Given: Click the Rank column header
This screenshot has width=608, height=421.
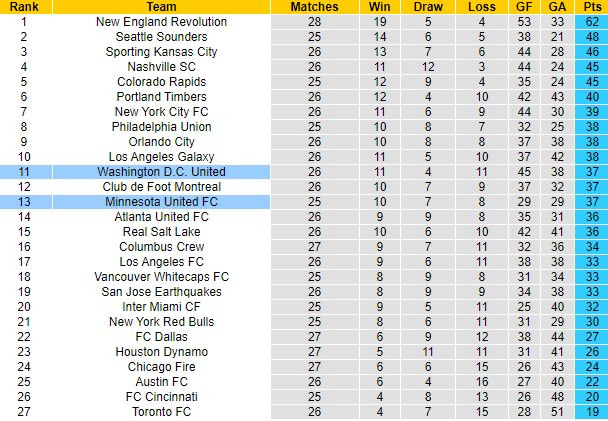Looking at the screenshot, I should (25, 7).
